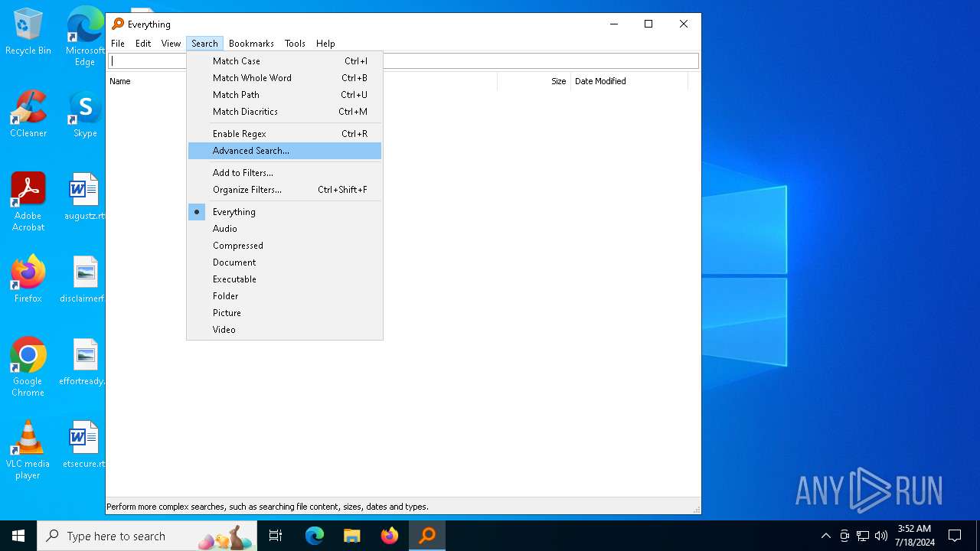The height and width of the screenshot is (551, 980).
Task: Open the notification center icon
Action: [955, 536]
